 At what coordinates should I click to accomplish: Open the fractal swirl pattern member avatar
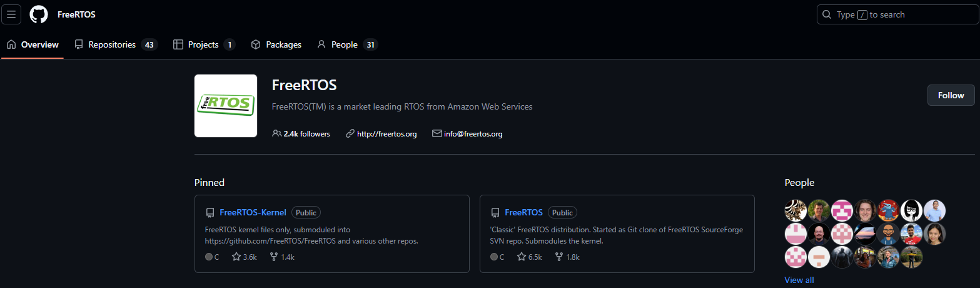(796, 210)
